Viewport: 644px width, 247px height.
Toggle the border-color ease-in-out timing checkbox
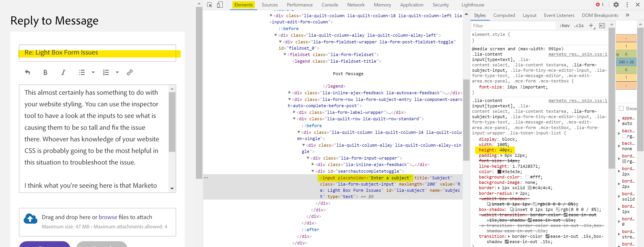(547, 236)
